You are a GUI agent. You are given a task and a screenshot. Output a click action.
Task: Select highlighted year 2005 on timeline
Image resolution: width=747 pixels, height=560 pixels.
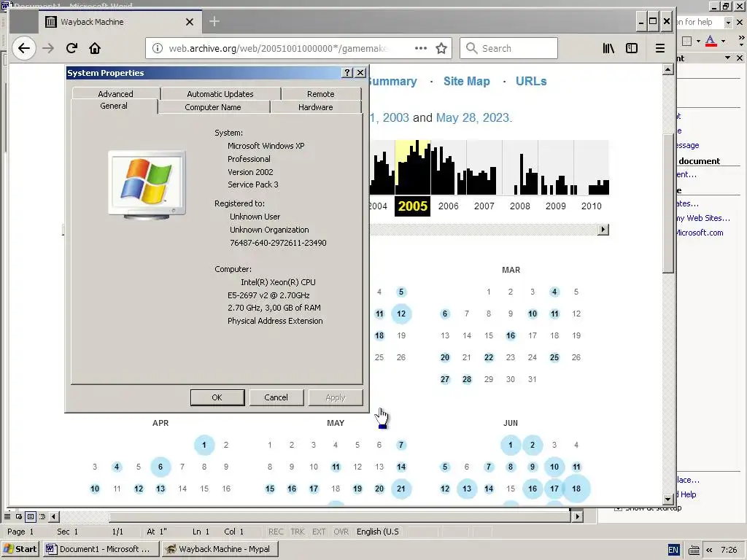pyautogui.click(x=413, y=206)
